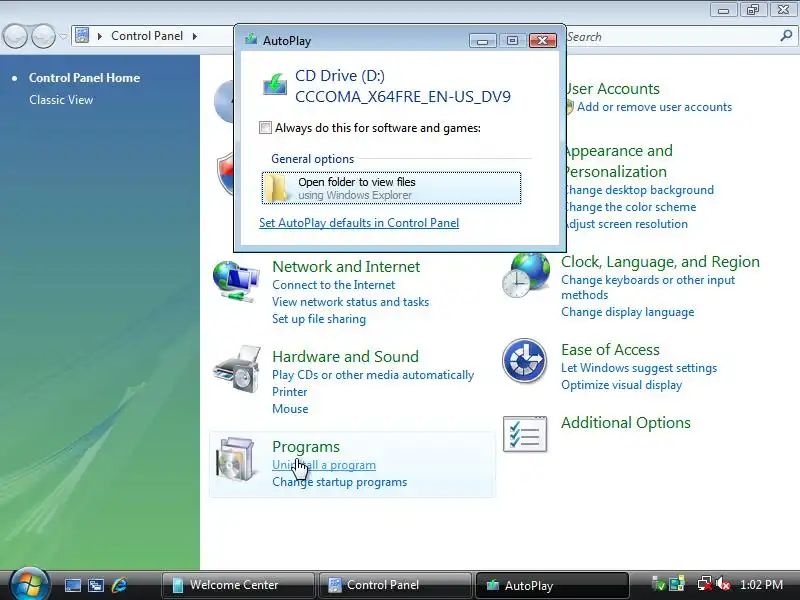Click the AutoPlay title bar icon
Screen dimensions: 800x600
pos(251,40)
